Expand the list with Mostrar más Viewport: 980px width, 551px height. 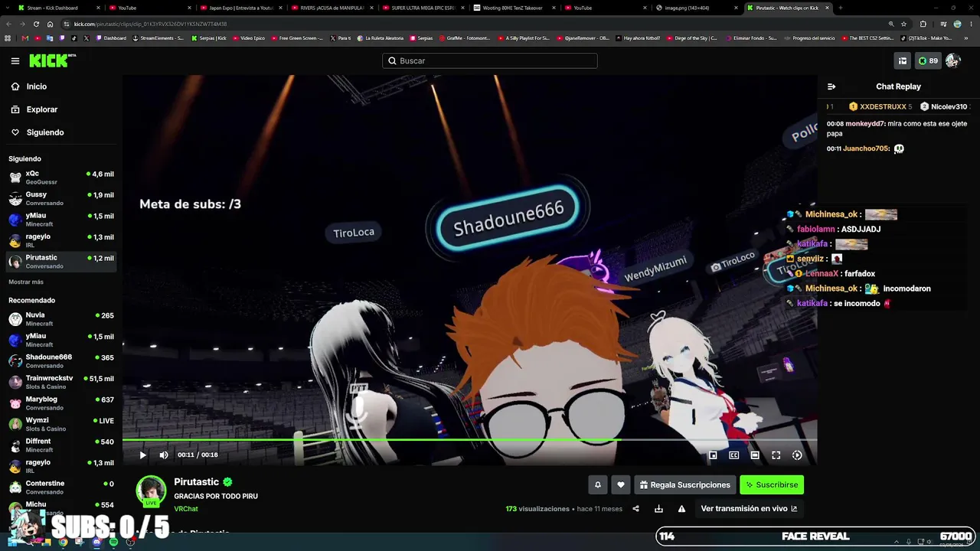(26, 282)
